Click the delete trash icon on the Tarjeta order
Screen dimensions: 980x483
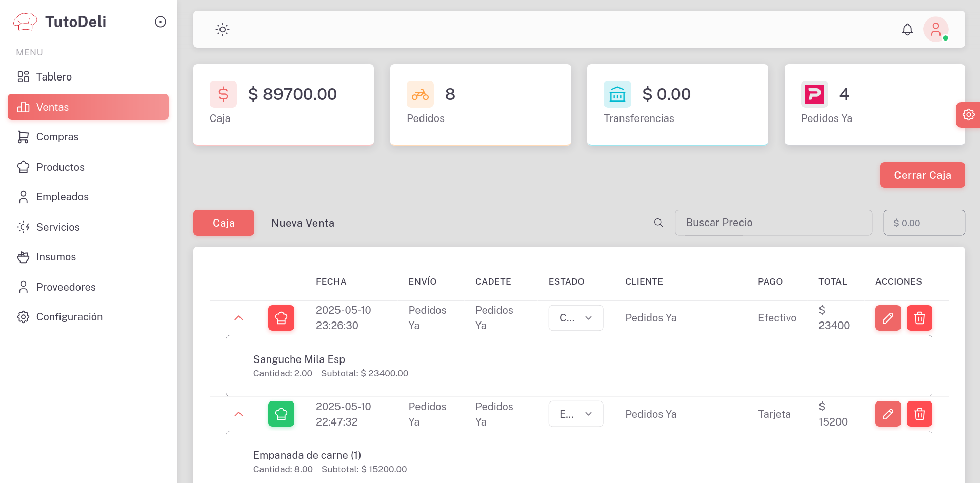click(x=919, y=414)
